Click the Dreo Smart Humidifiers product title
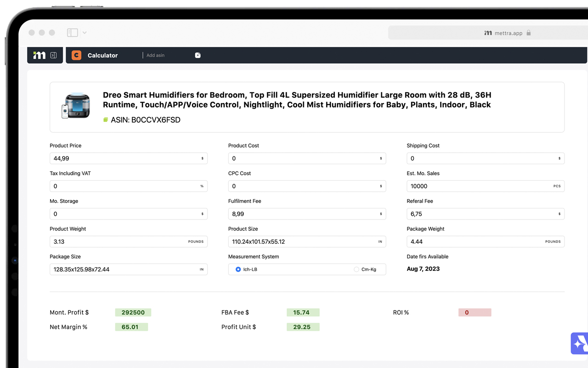Screen dimensions: 588x368 [x=297, y=100]
